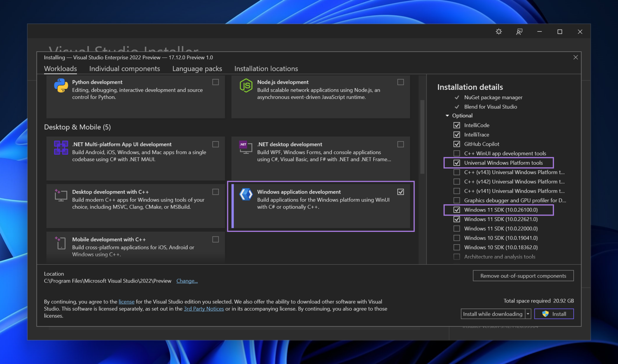Click the Change... link to modify install location
The image size is (618, 364).
187,281
